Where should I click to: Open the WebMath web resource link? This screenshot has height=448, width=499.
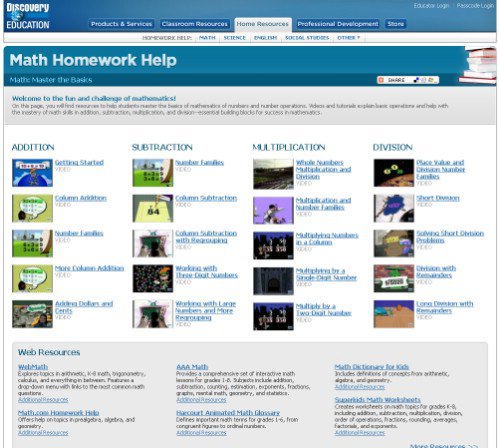click(x=33, y=367)
